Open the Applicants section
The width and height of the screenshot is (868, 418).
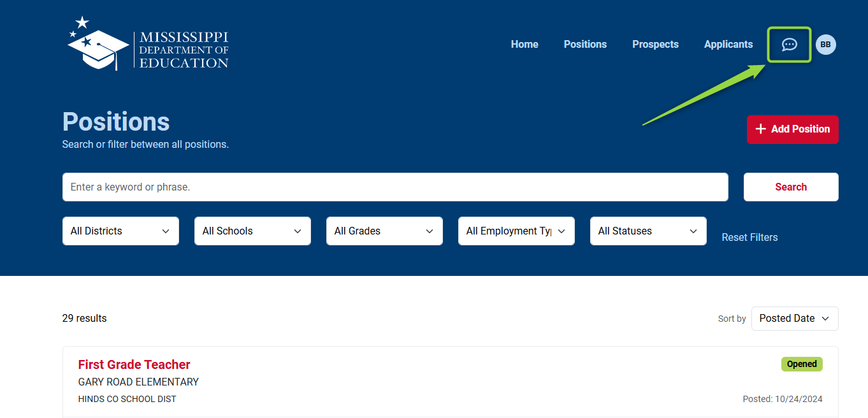[x=728, y=45]
